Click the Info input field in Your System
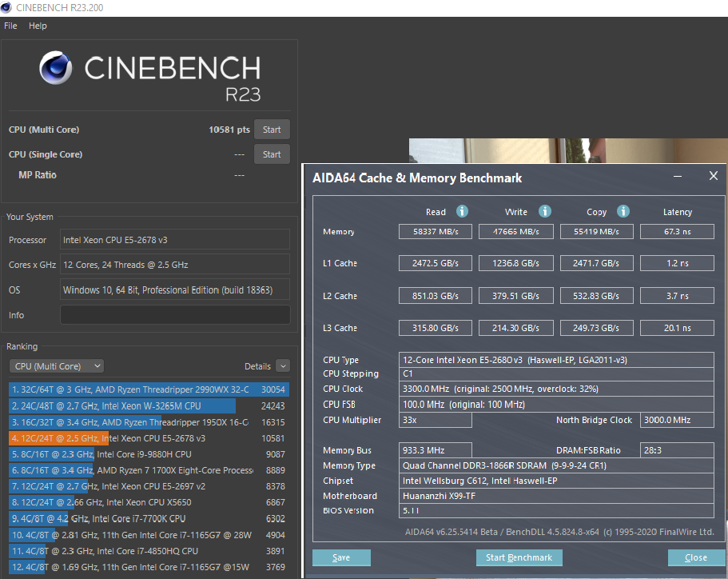The image size is (728, 579). point(175,314)
